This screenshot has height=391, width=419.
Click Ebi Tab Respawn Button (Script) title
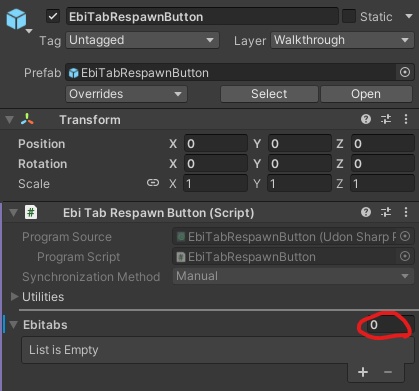159,213
